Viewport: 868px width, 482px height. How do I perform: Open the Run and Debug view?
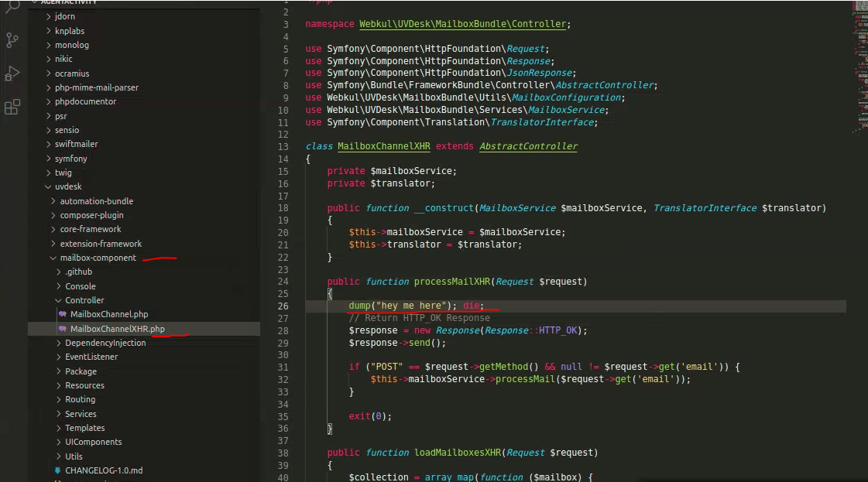click(12, 73)
